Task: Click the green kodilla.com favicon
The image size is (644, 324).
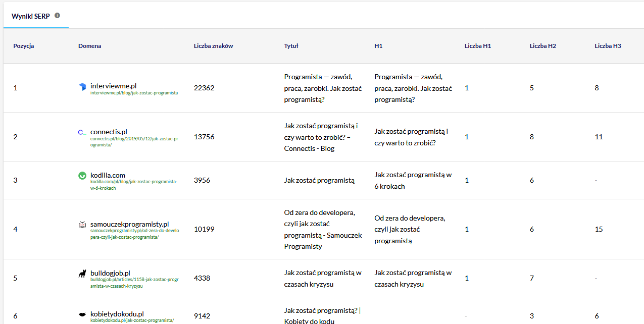Action: pyautogui.click(x=82, y=176)
